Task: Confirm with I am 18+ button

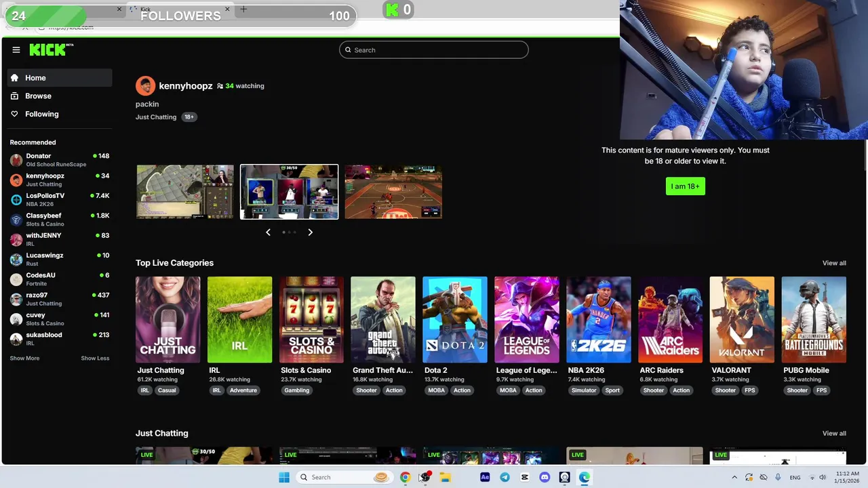Action: coord(685,186)
